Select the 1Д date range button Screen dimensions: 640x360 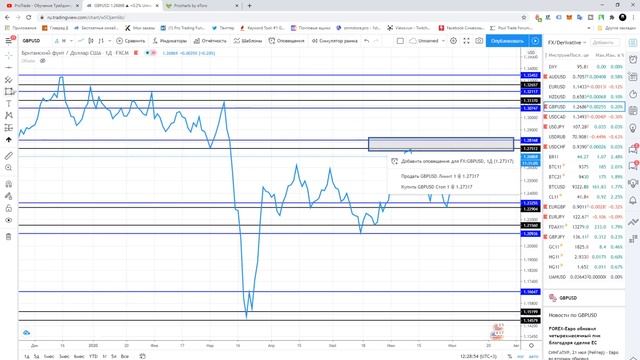(27, 356)
